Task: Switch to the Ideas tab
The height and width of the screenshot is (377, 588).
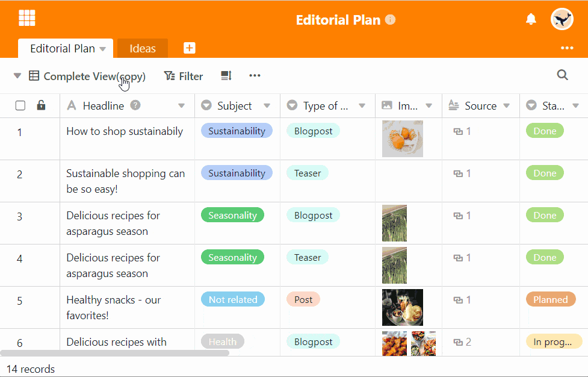Action: [143, 49]
